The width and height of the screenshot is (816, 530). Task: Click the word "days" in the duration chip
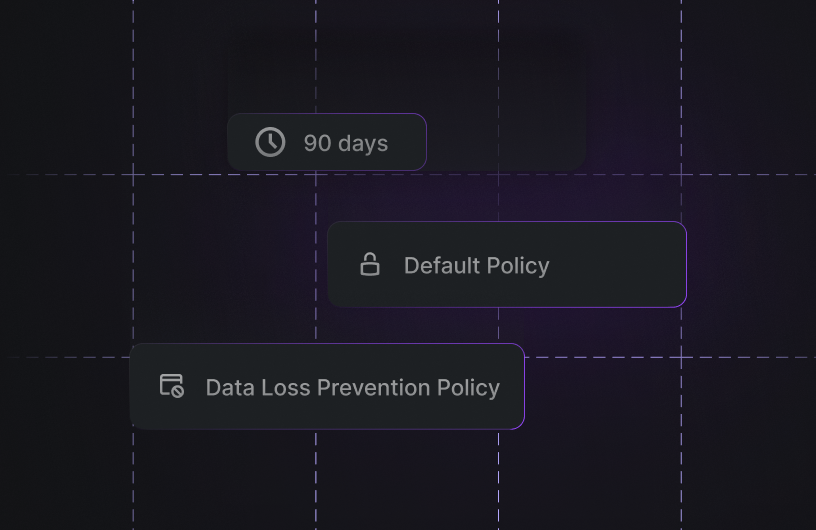363,143
